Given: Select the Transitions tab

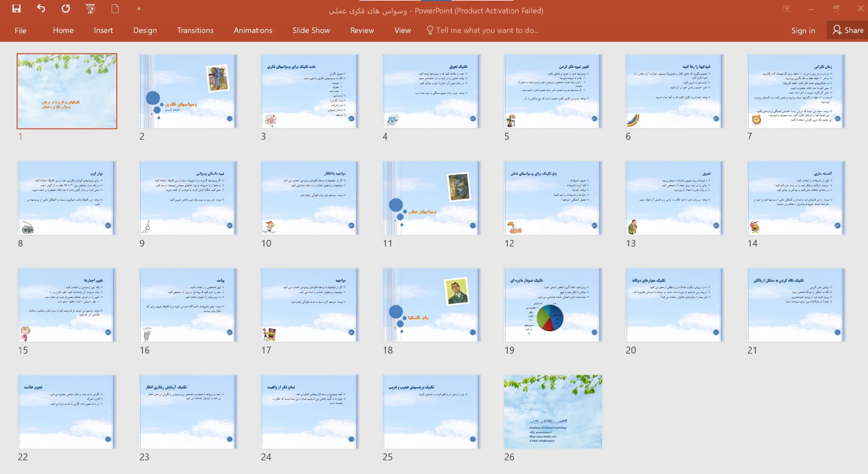Looking at the screenshot, I should coord(195,31).
